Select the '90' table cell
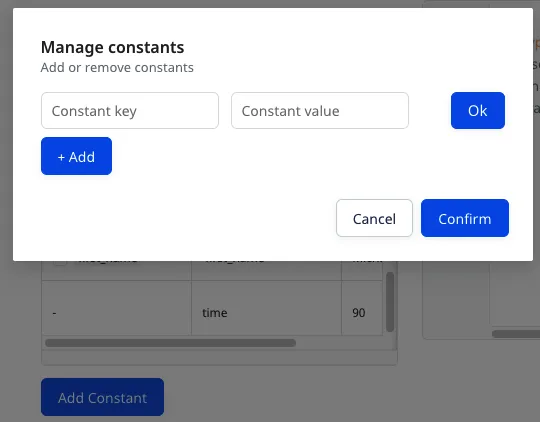The height and width of the screenshot is (422, 540). [362, 308]
